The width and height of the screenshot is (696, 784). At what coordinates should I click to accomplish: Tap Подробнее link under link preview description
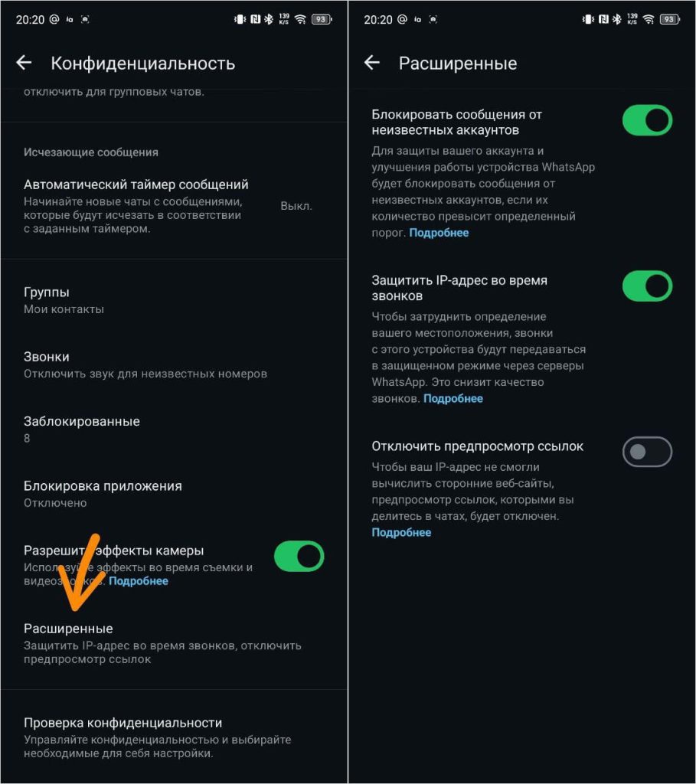401,532
